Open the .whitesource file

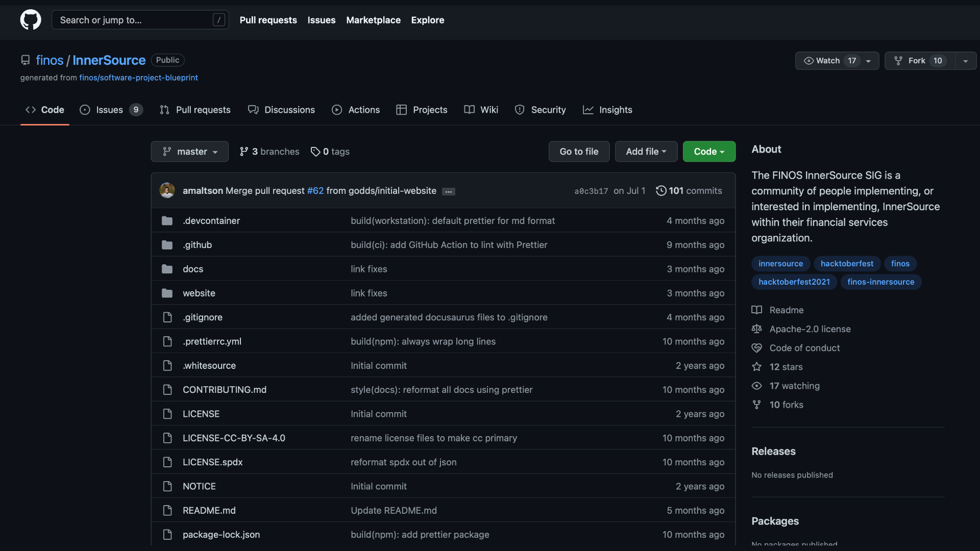click(209, 366)
